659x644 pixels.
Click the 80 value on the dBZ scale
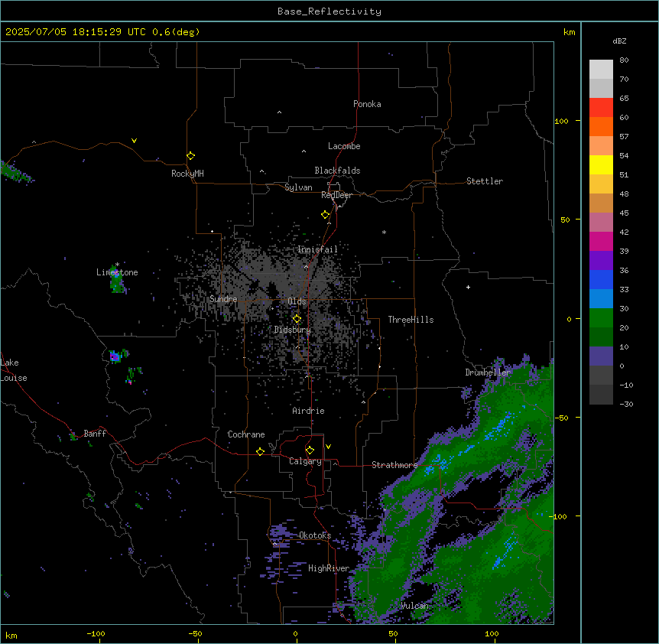click(624, 60)
